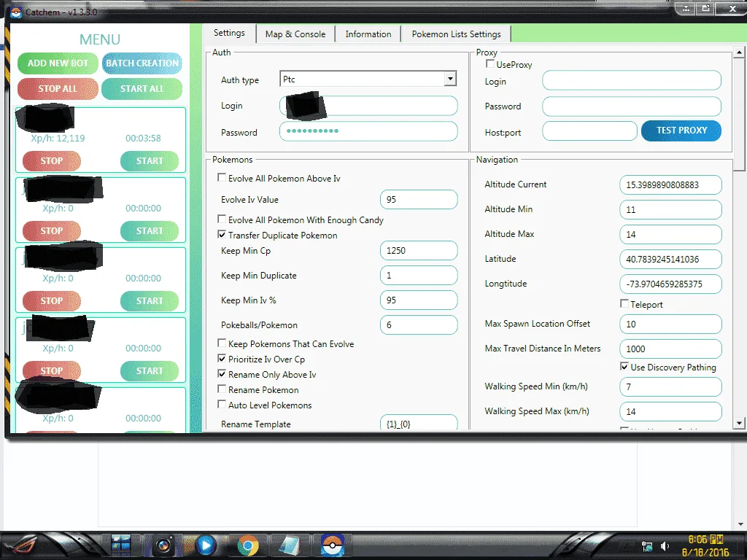Toggle Rename Only Above Iv checkbox
The image size is (747, 560).
(222, 374)
